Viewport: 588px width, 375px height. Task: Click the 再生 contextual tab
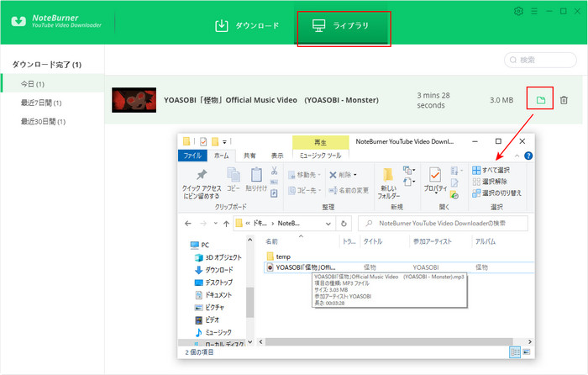pyautogui.click(x=320, y=142)
